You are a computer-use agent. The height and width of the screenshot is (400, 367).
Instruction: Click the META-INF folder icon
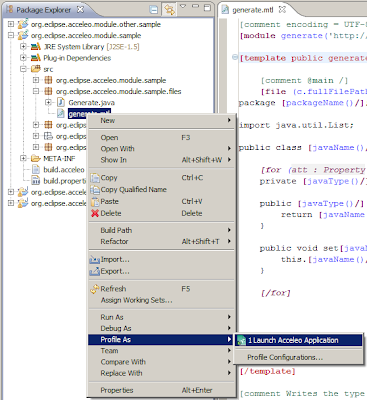pyautogui.click(x=36, y=158)
